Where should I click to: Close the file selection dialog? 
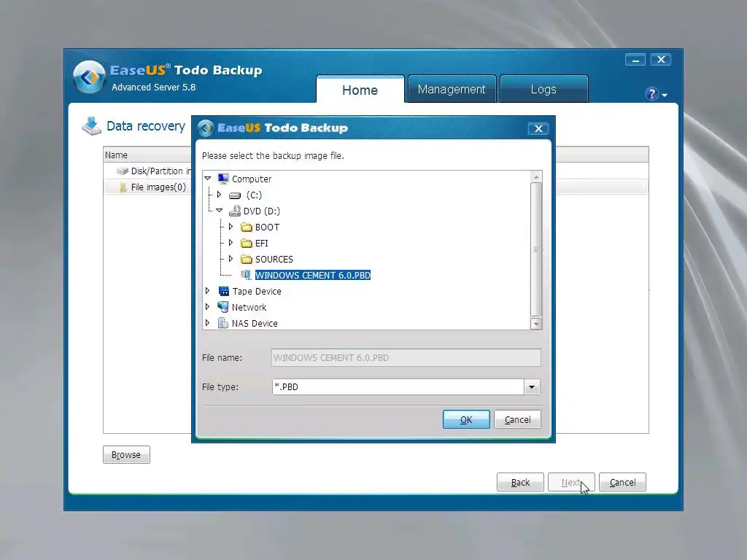[x=538, y=128]
